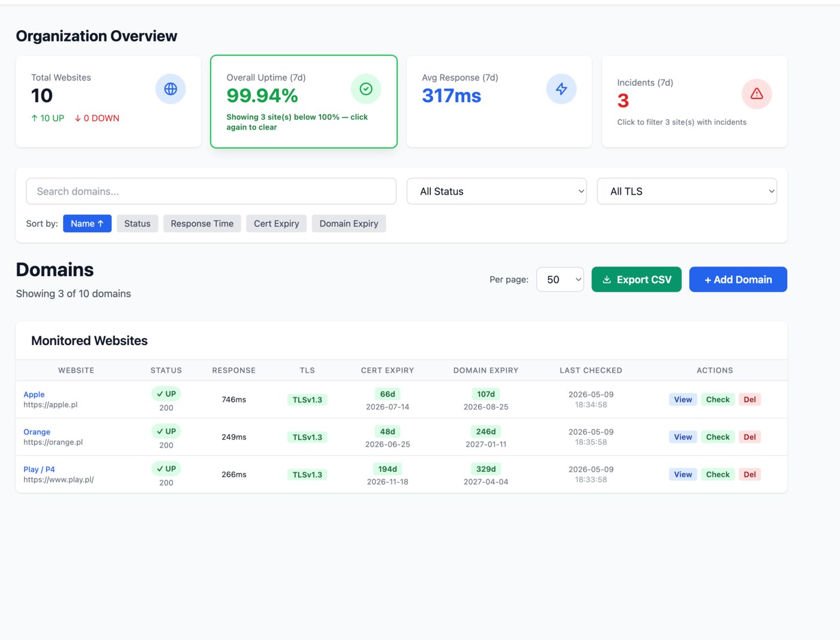This screenshot has height=640, width=840.
Task: Click the 266ms response value
Action: point(234,474)
